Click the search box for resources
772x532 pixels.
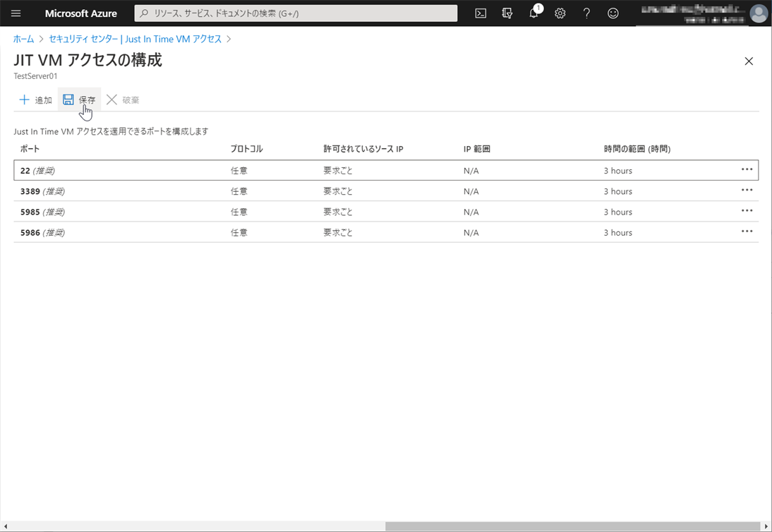[x=296, y=13]
